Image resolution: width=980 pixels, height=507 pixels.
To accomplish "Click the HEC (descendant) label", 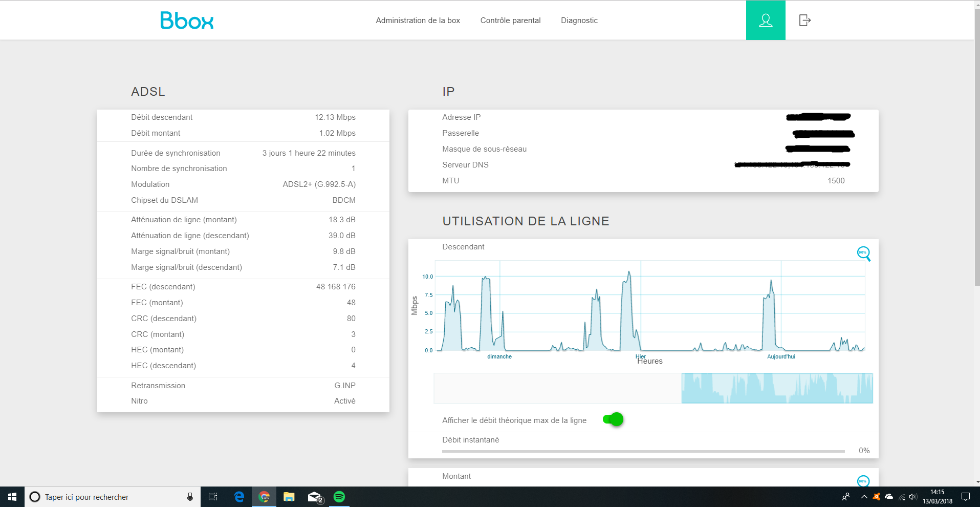I will (163, 366).
